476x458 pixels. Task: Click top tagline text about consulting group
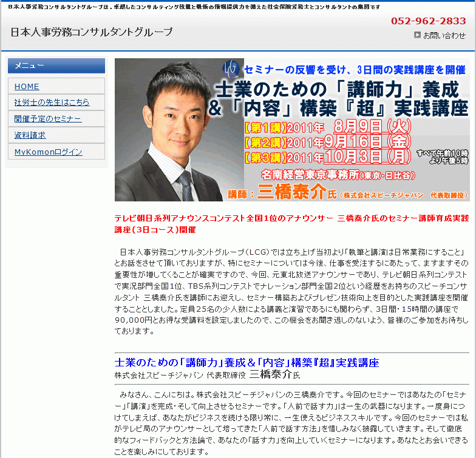pos(194,7)
